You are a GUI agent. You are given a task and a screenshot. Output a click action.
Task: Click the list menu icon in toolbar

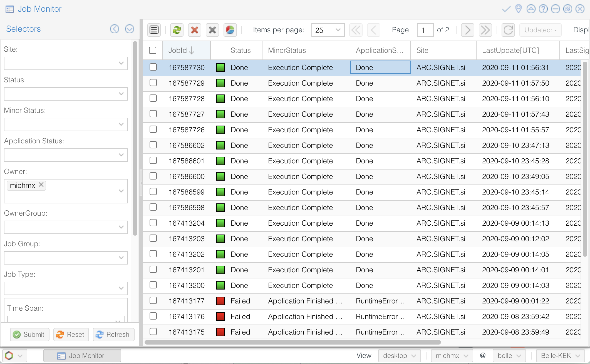pyautogui.click(x=154, y=30)
